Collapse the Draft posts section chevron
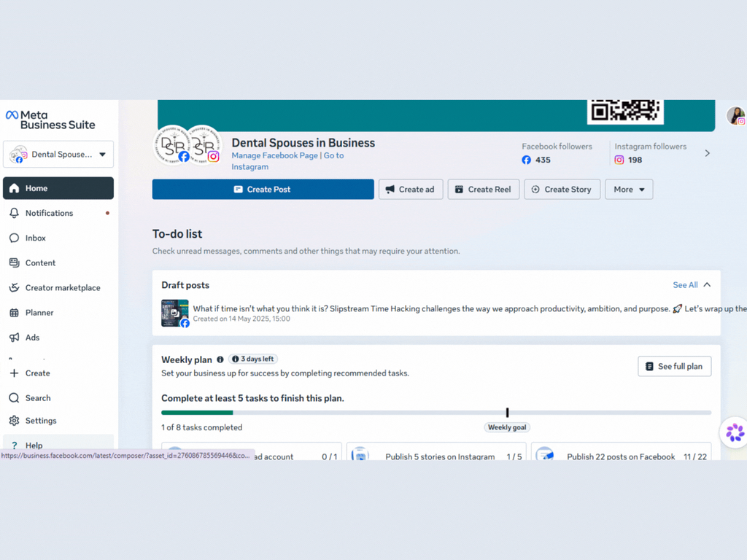 pyautogui.click(x=707, y=285)
